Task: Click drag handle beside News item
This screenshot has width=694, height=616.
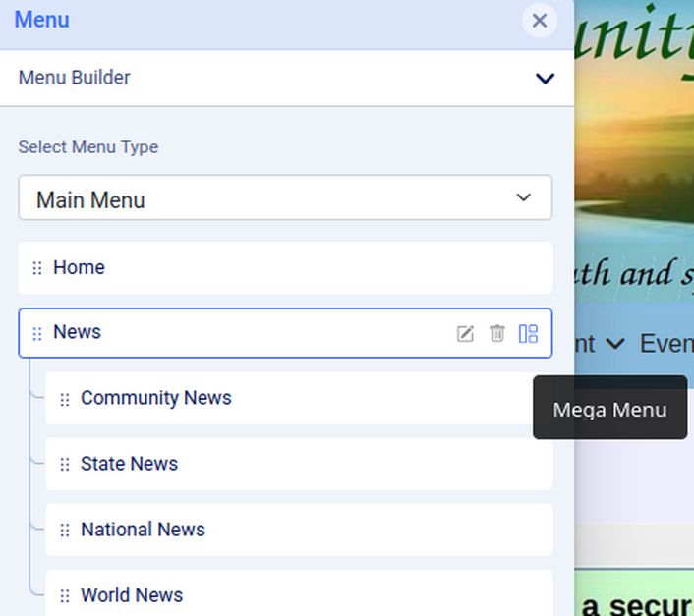Action: pyautogui.click(x=37, y=334)
